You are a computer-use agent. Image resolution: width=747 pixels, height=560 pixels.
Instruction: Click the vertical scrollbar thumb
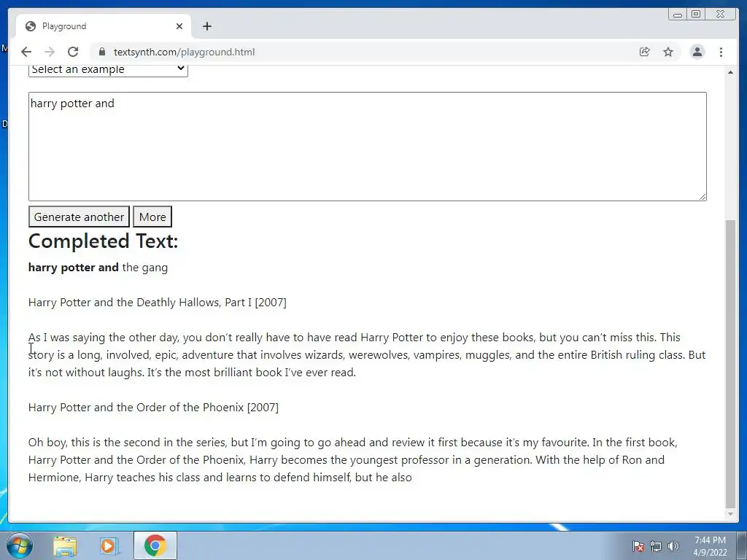[730, 364]
